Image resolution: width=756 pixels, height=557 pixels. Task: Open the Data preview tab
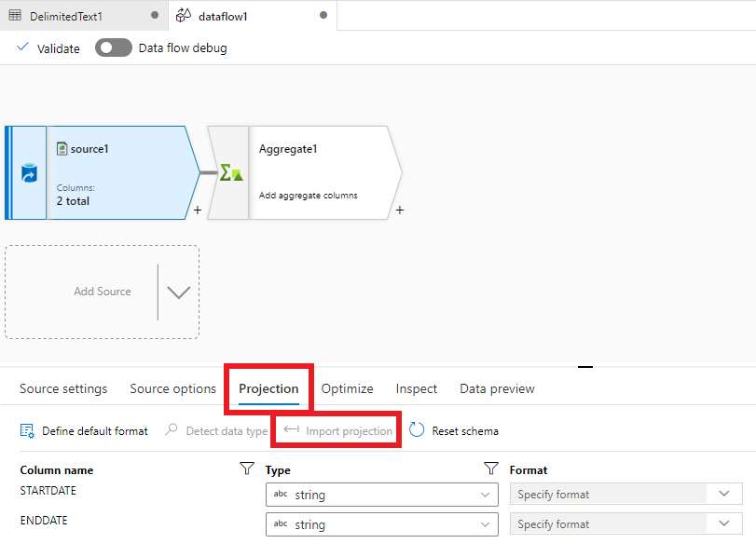tap(497, 388)
